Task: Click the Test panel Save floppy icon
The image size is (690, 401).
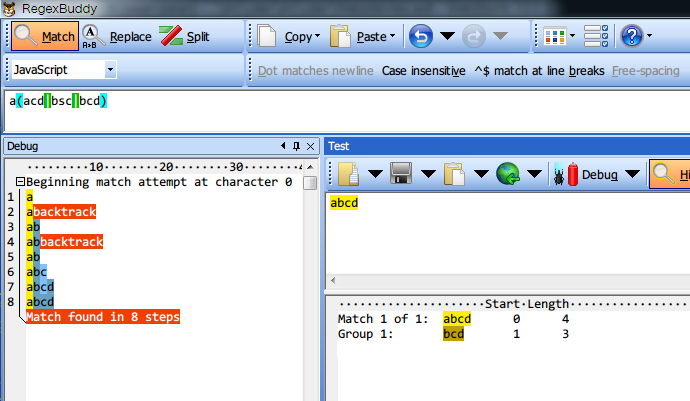Action: [x=401, y=174]
